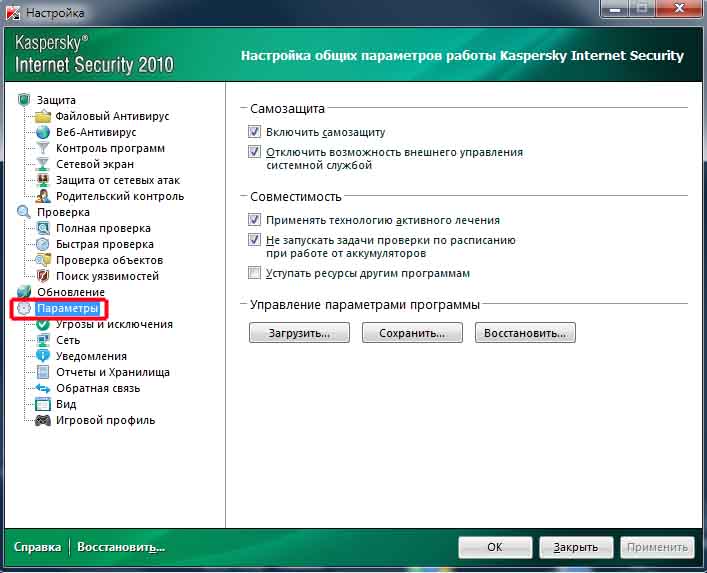707x573 pixels.
Task: Open Веб-Антивирус settings
Action: point(96,132)
